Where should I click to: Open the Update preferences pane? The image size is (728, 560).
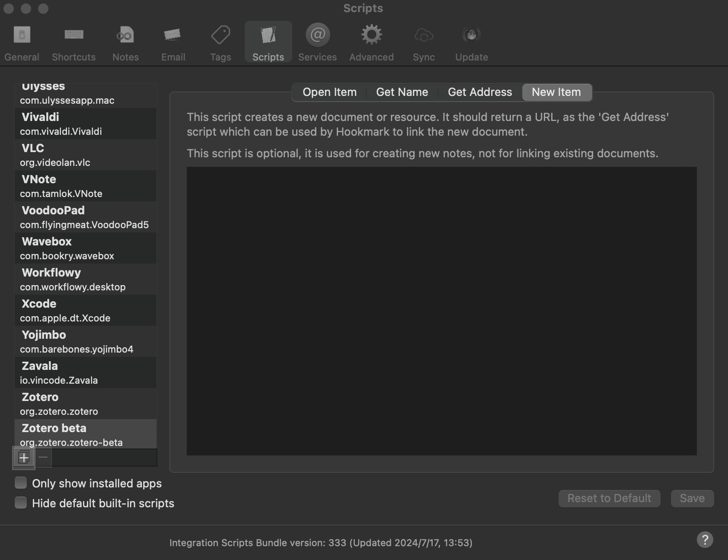point(471,43)
